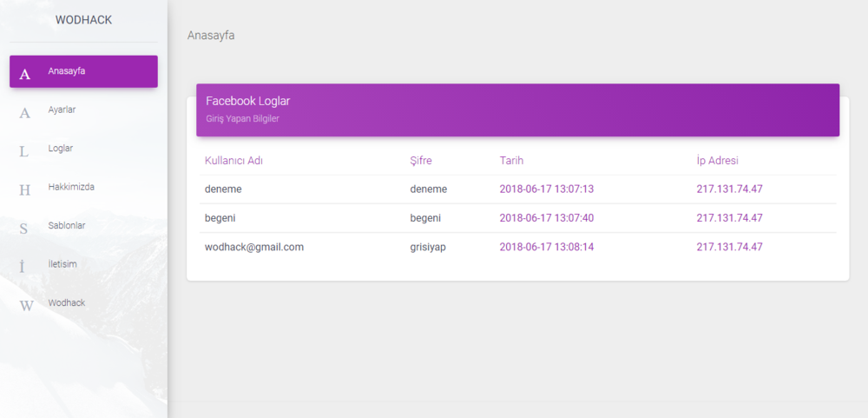Click date 2018-06-17 13:07:40

point(546,218)
